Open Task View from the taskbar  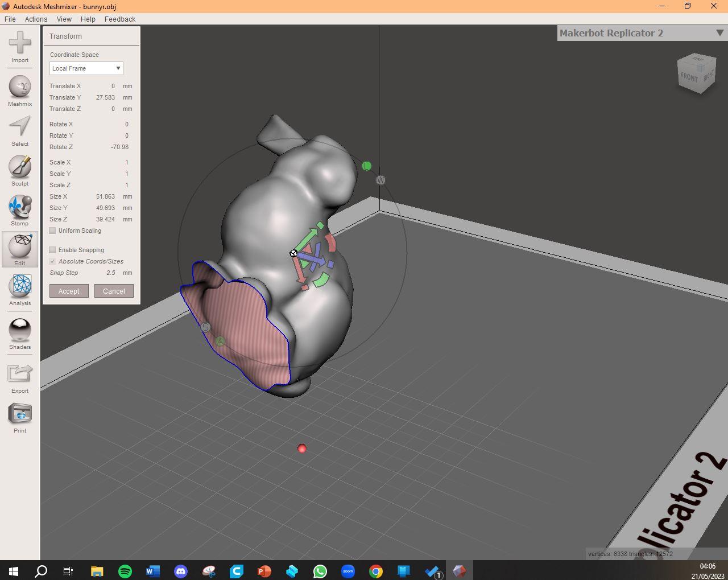click(x=68, y=571)
